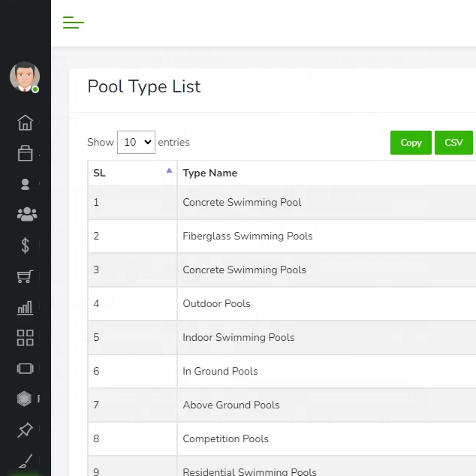Export the list using CSV button
The width and height of the screenshot is (476, 476).
click(453, 143)
